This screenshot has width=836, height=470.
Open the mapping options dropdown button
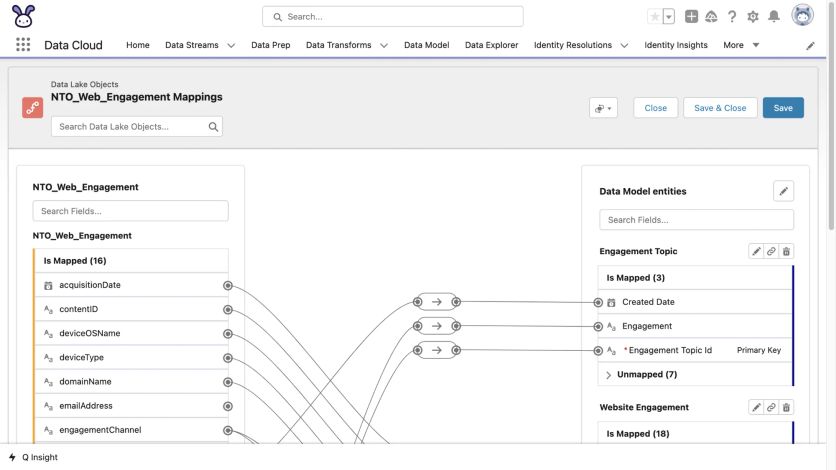coord(604,108)
